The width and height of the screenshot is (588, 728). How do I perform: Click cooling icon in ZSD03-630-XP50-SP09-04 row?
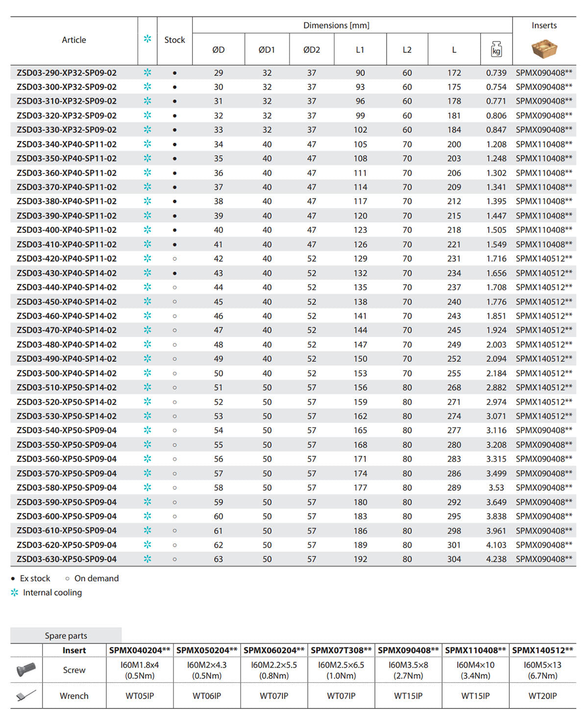(x=147, y=559)
